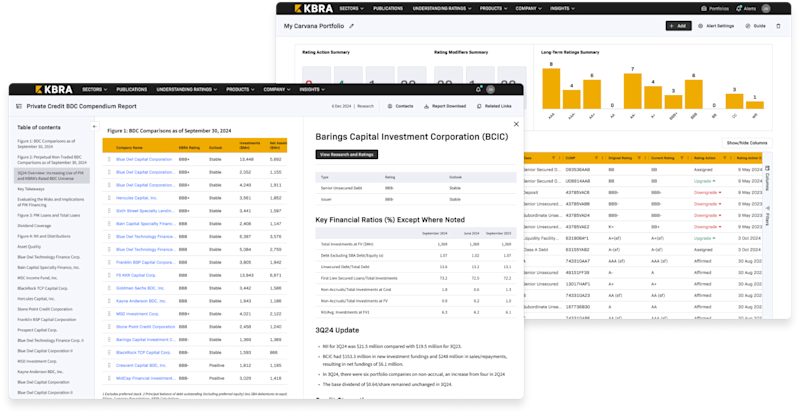Collapse table of contents with left arrow

point(94,126)
